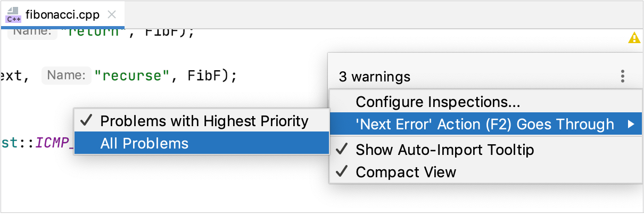Screen dimensions: 644x214
Task: Click the Name: hint before "recurse"
Action: coord(65,76)
